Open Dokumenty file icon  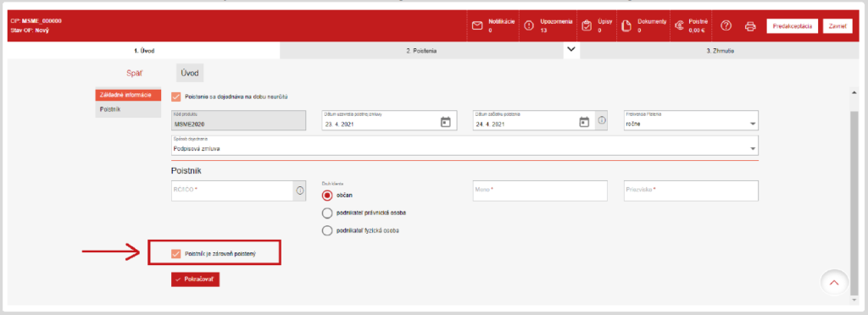point(626,25)
